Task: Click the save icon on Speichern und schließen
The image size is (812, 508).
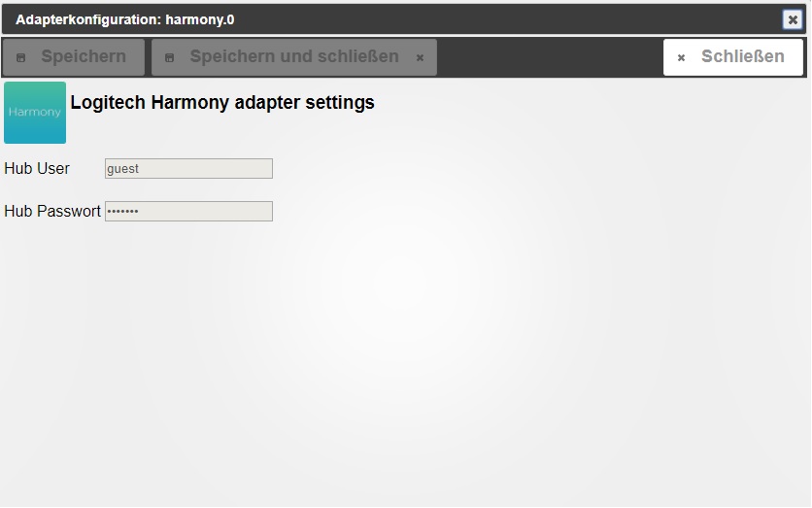Action: (170, 58)
